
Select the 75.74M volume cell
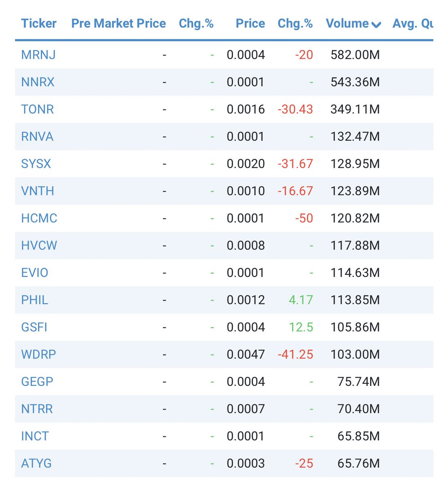coord(358,382)
